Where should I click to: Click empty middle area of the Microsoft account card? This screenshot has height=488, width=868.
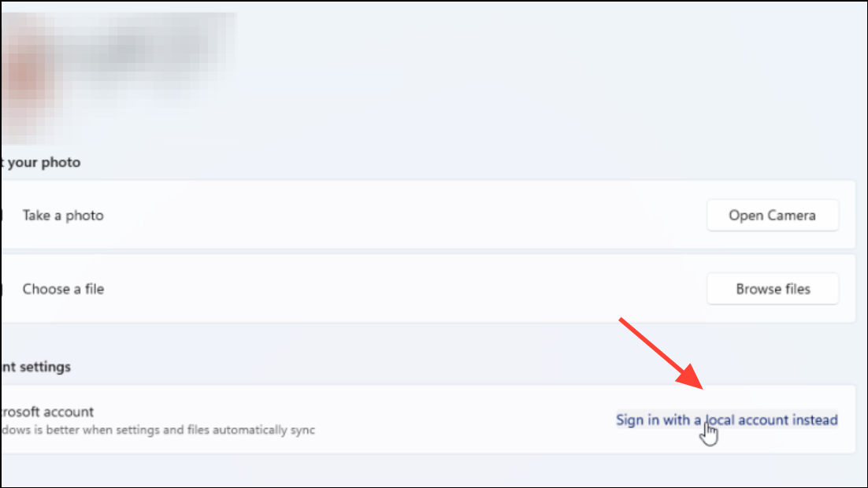click(x=465, y=420)
